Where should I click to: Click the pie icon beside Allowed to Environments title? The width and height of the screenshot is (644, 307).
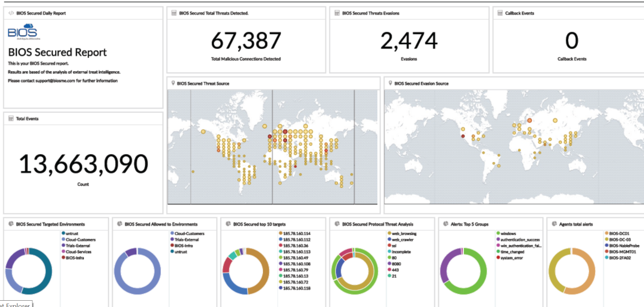120,224
